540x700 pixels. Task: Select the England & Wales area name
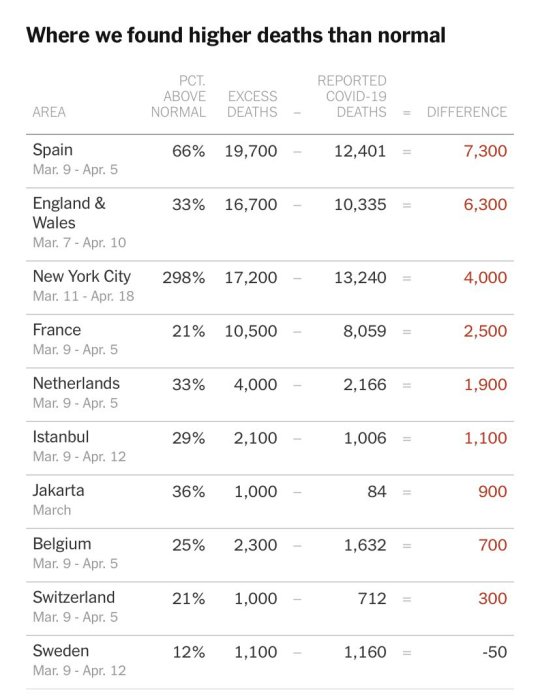click(69, 213)
